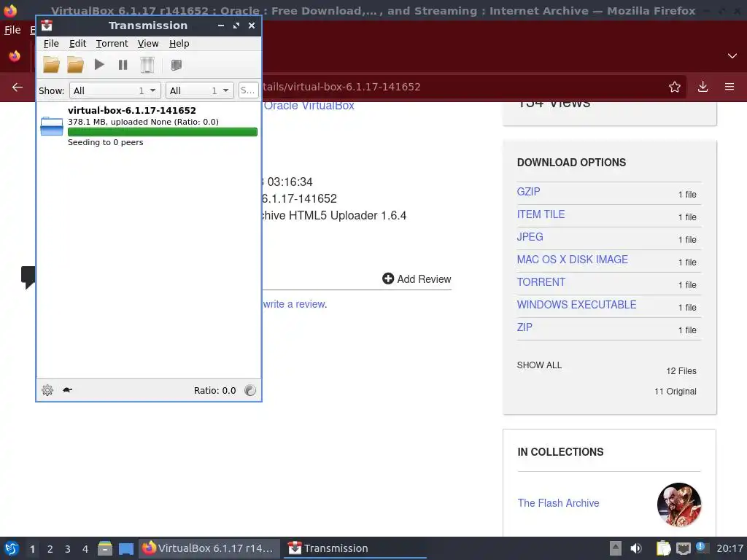
Task: Switch to Firefox VirtualBox taskbar entry
Action: [208, 548]
